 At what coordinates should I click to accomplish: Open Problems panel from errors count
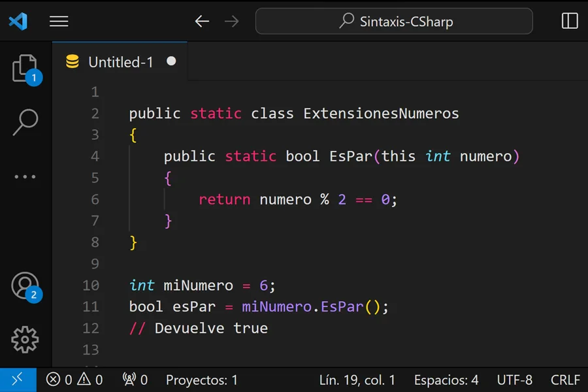point(59,380)
